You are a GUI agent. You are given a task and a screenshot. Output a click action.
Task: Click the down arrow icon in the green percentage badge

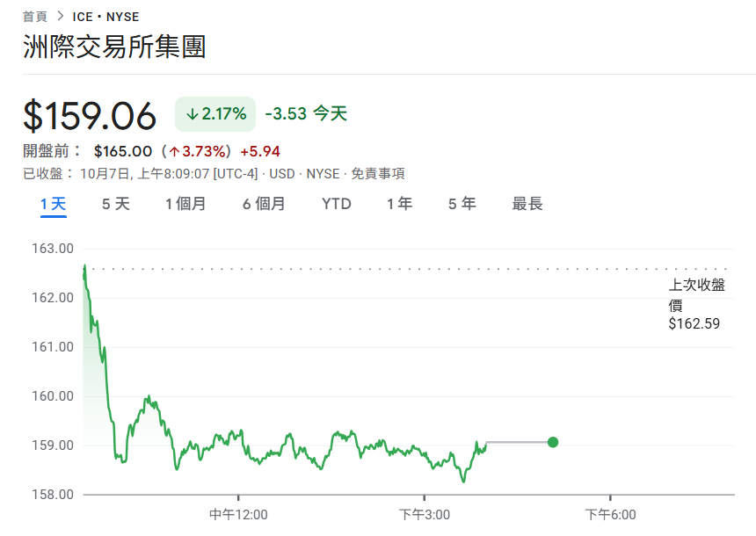193,113
